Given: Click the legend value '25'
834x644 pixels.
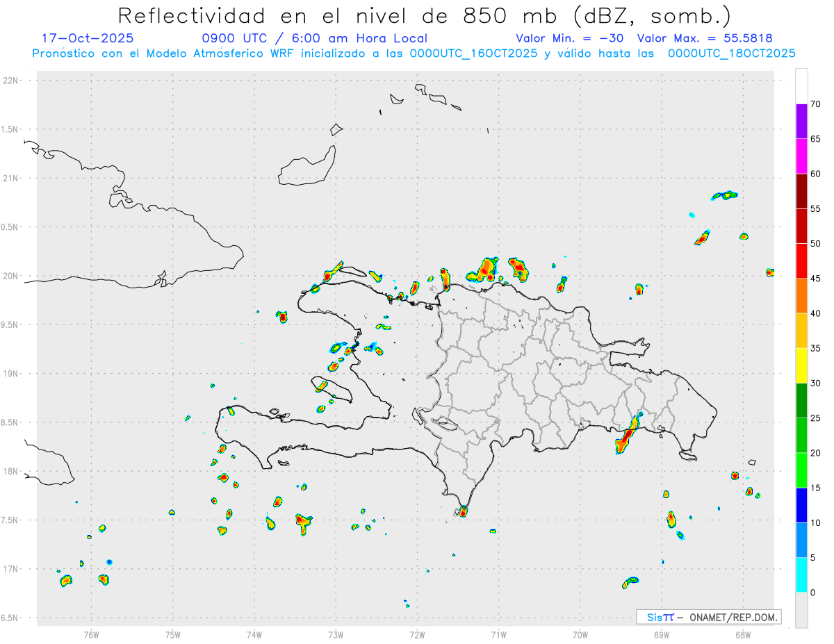Looking at the screenshot, I should 817,418.
